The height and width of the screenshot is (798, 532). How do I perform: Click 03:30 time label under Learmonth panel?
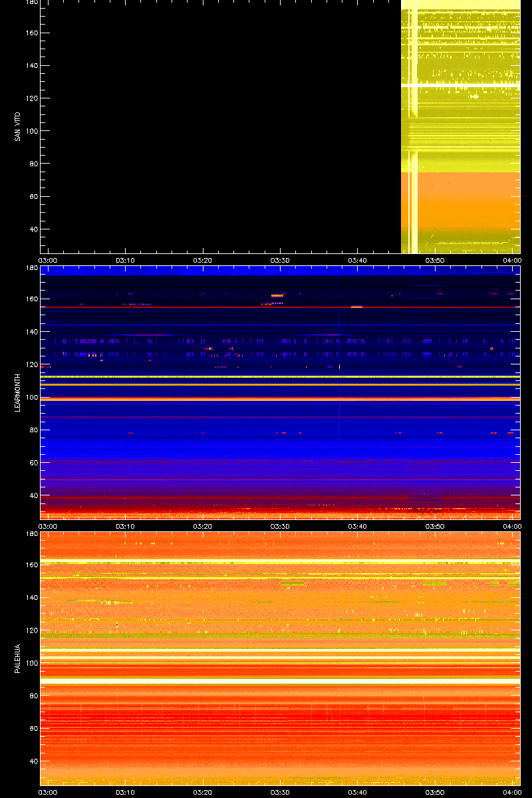(280, 526)
